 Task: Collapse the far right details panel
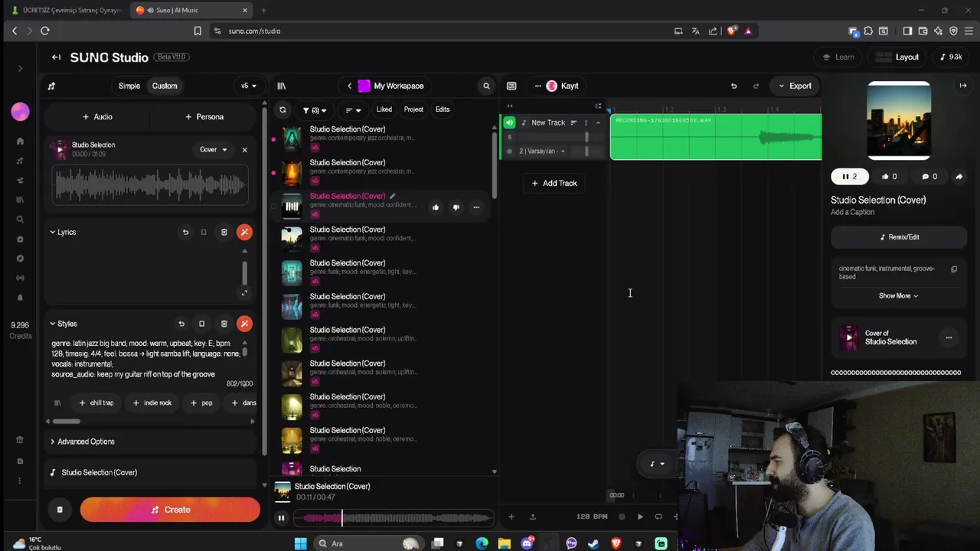[x=963, y=86]
